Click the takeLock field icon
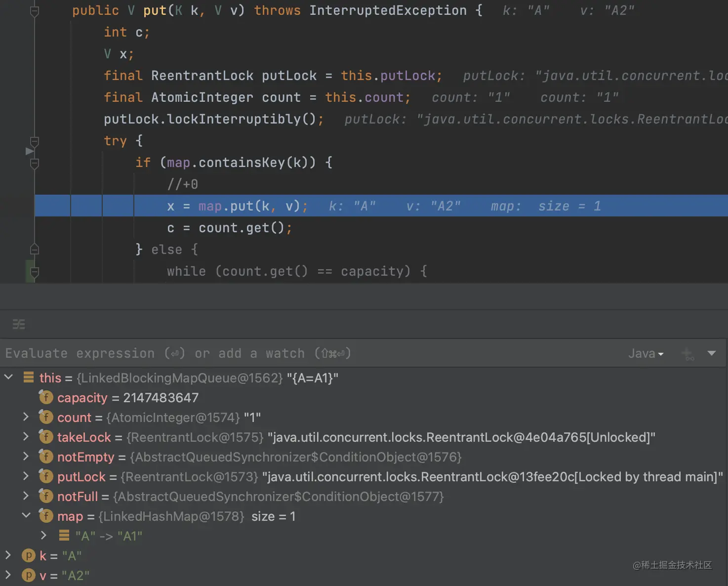 pos(46,437)
